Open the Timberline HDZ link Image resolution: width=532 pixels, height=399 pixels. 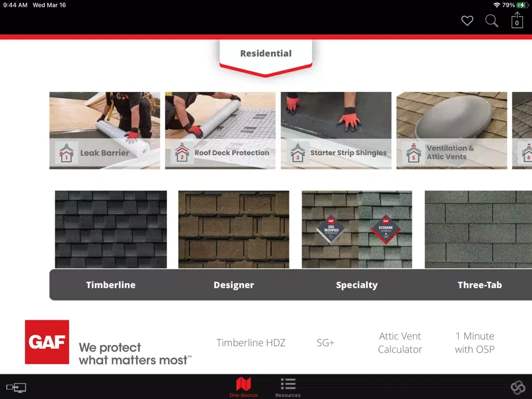pos(251,343)
